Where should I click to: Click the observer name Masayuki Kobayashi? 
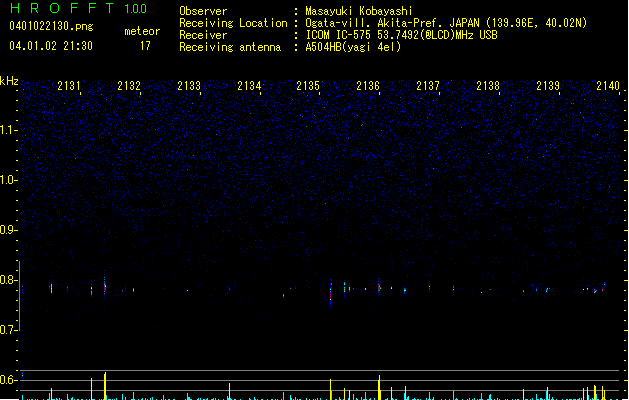pyautogui.click(x=359, y=11)
